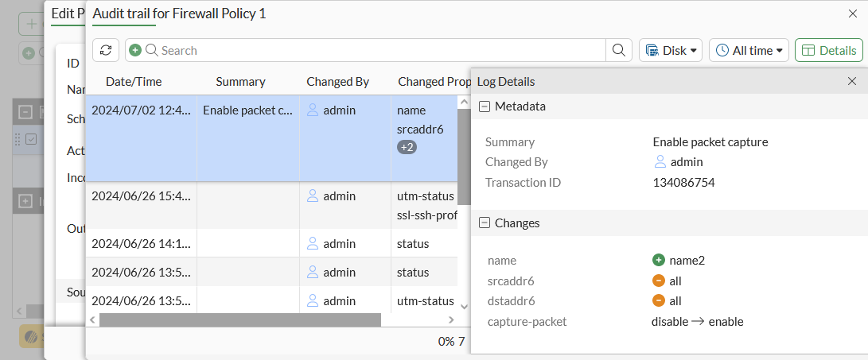Open the Disk log source dropdown
The image size is (868, 360).
pos(670,50)
